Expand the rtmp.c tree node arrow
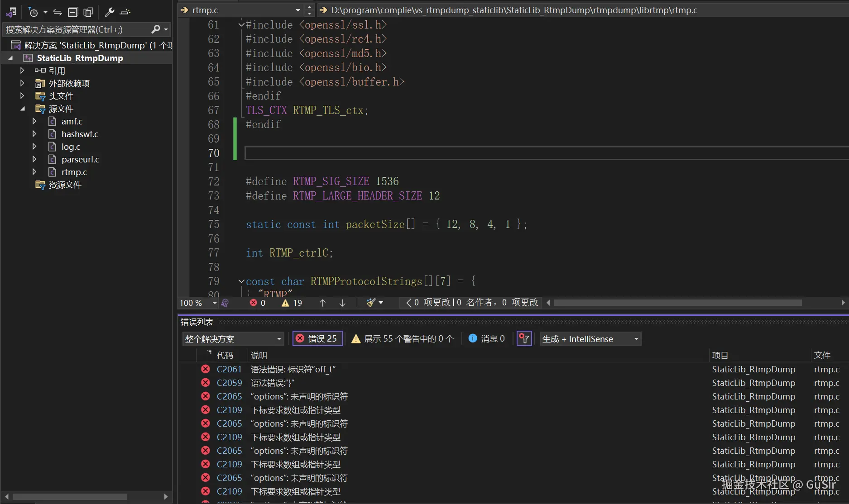 [34, 172]
